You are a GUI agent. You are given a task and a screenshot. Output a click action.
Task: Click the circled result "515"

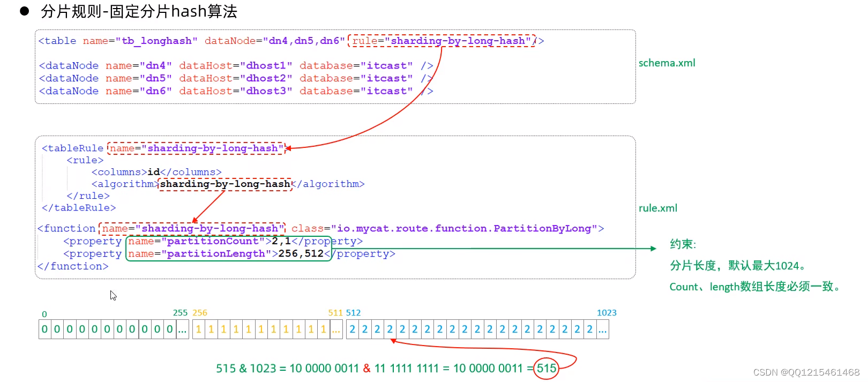[x=547, y=369]
